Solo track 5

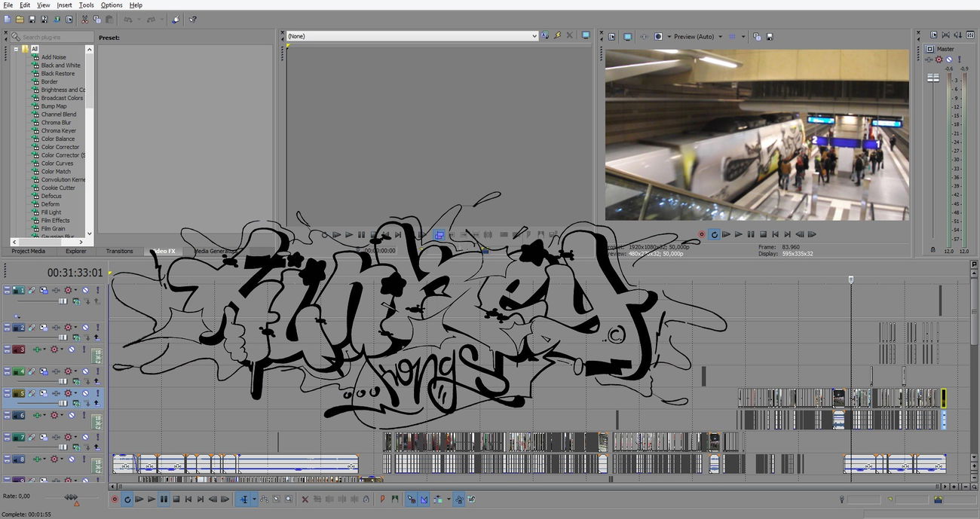[x=98, y=393]
